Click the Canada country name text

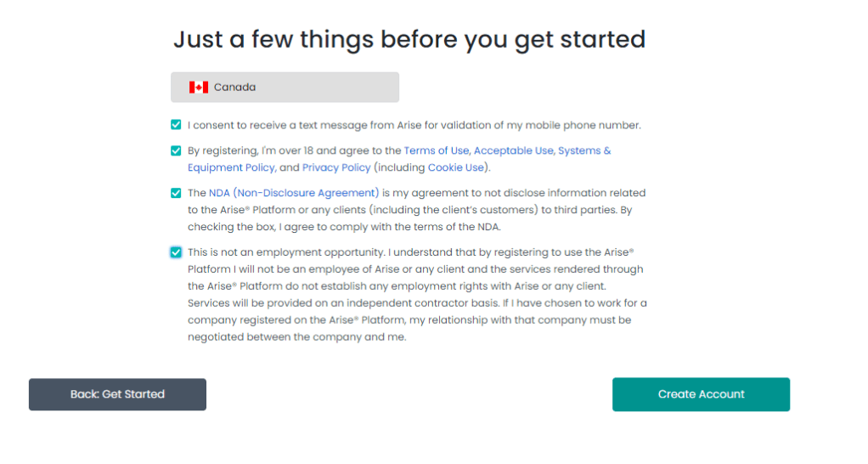[234, 88]
